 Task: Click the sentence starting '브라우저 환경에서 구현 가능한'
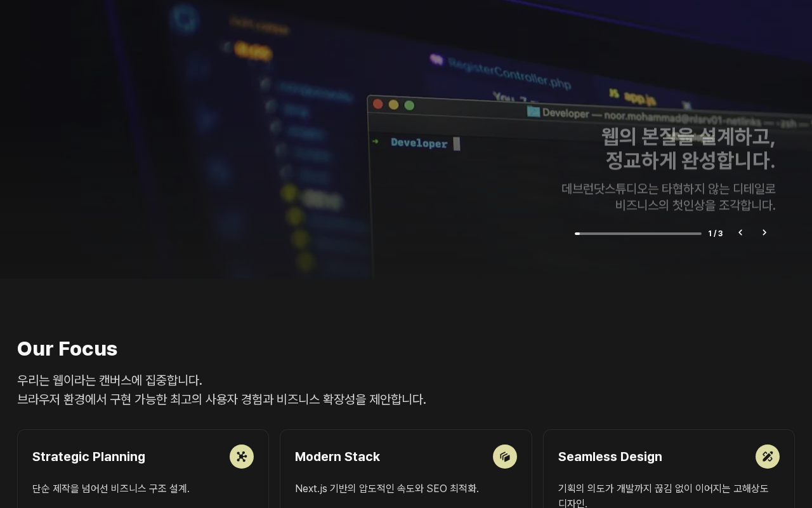point(221,399)
